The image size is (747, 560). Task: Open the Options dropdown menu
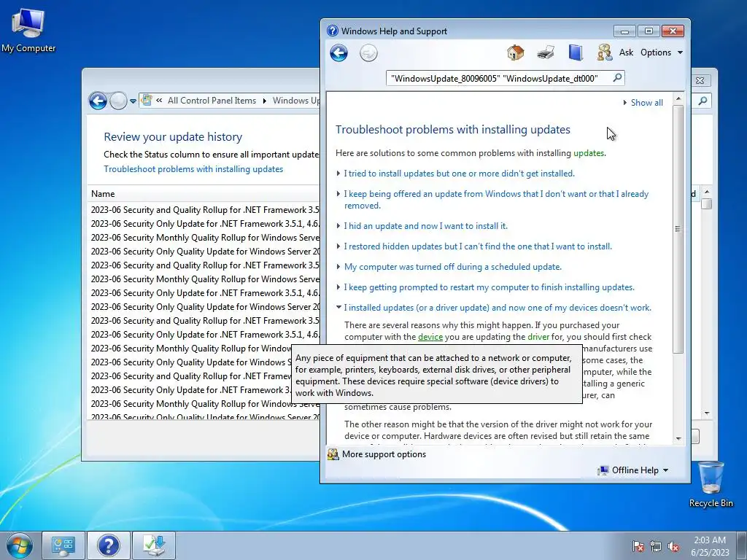(662, 52)
